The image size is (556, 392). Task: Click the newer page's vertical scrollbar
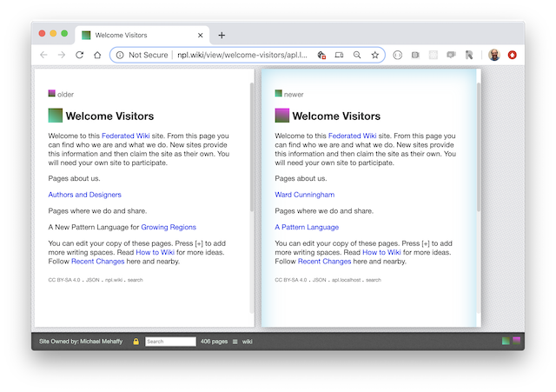479,147
